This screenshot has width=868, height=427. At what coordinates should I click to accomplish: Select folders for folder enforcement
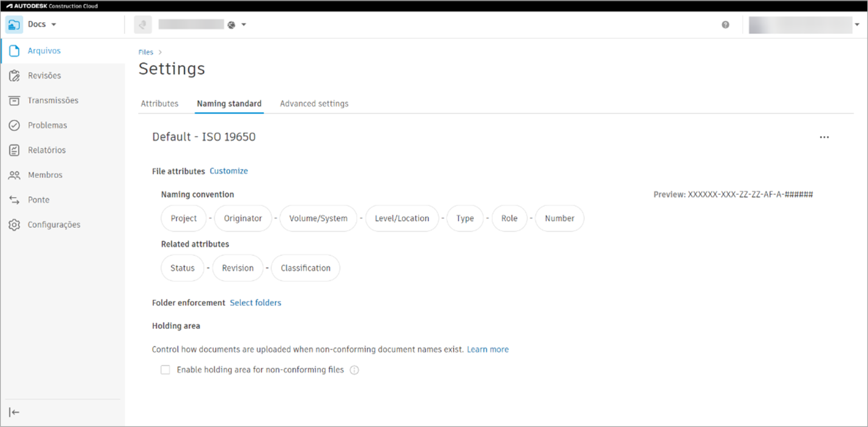click(x=255, y=303)
